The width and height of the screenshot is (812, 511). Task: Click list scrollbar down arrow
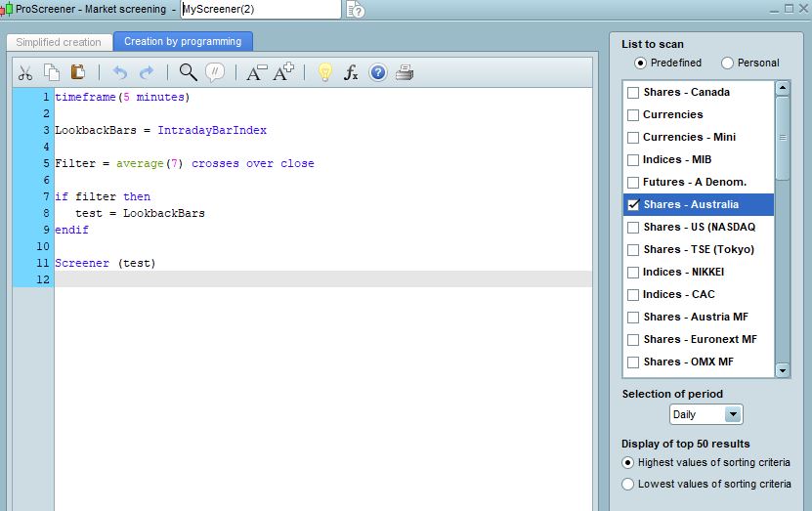(783, 370)
